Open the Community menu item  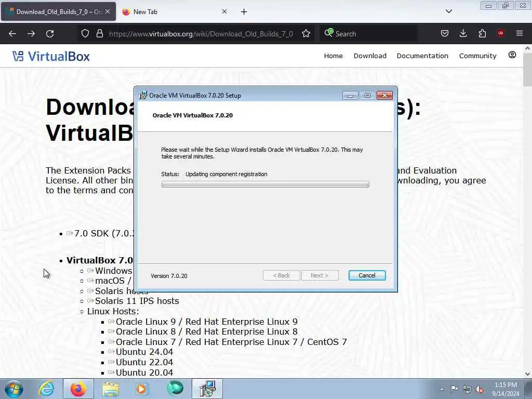point(478,56)
